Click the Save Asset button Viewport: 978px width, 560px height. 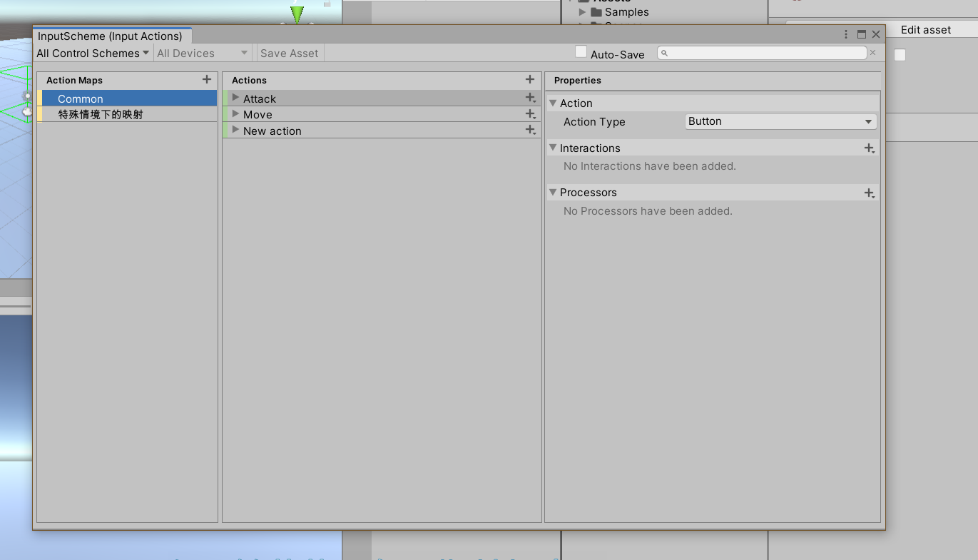(289, 52)
